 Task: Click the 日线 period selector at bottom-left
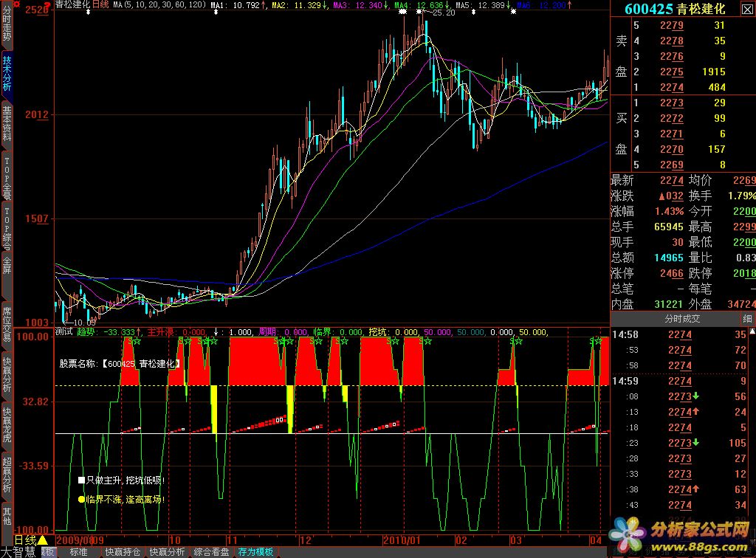pyautogui.click(x=26, y=541)
